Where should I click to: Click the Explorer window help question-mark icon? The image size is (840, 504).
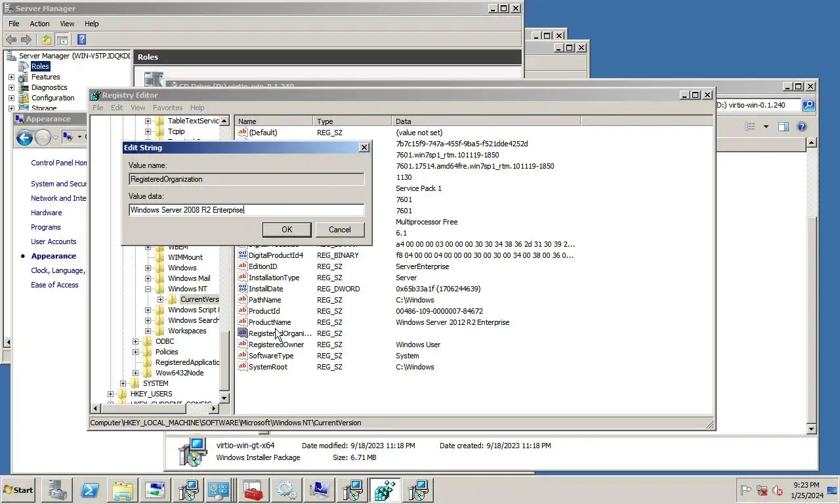(x=802, y=127)
